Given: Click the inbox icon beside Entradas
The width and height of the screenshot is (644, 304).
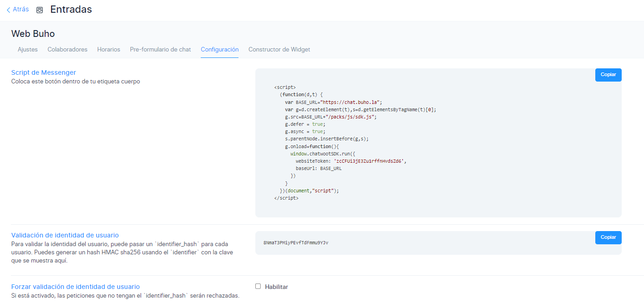Looking at the screenshot, I should tap(40, 10).
